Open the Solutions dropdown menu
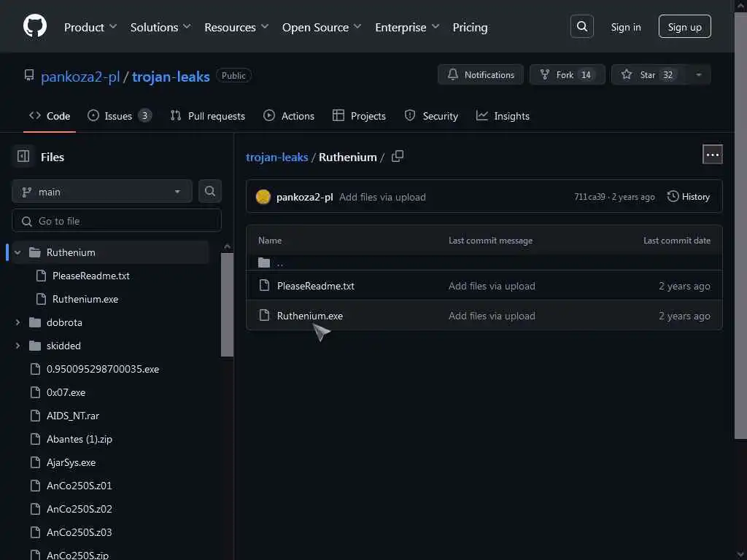Image resolution: width=747 pixels, height=560 pixels. [160, 27]
